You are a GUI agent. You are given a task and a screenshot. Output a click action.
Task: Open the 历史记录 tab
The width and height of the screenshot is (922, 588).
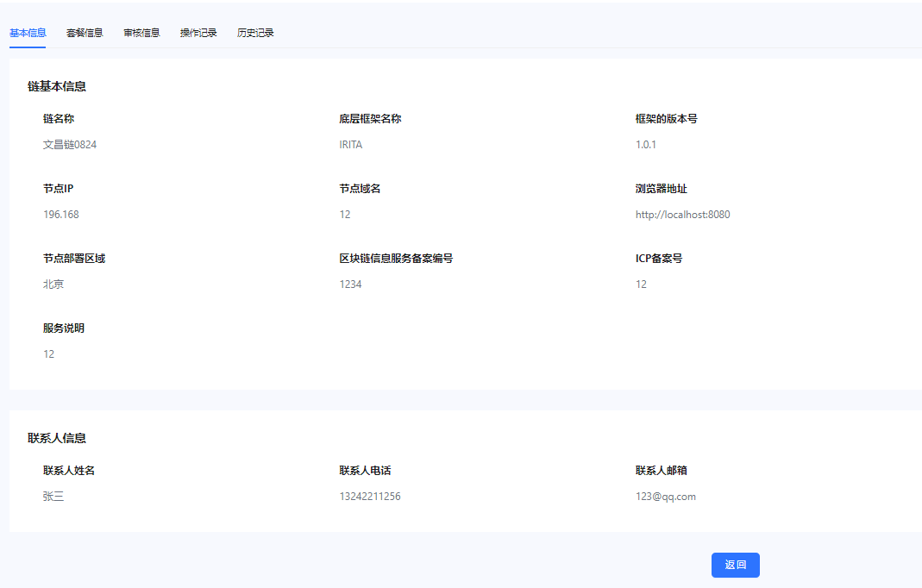[255, 33]
